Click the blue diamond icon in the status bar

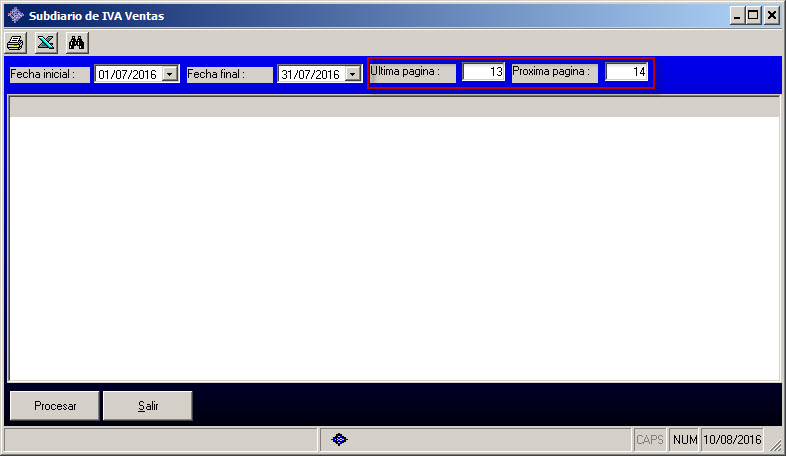pos(339,439)
